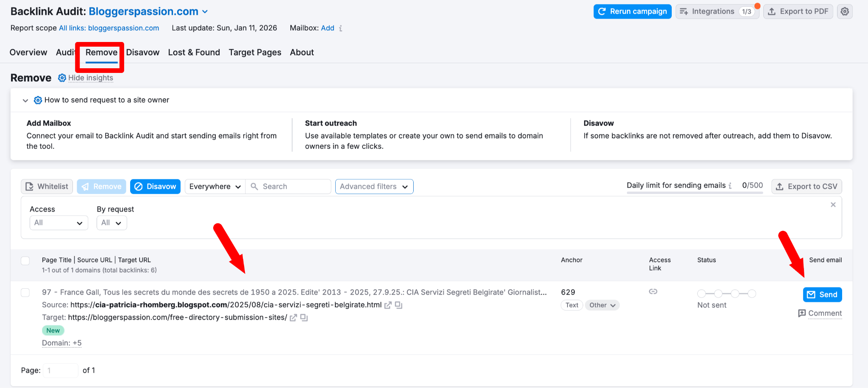Check the select-all table header checkbox
The width and height of the screenshot is (868, 388).
tap(25, 261)
